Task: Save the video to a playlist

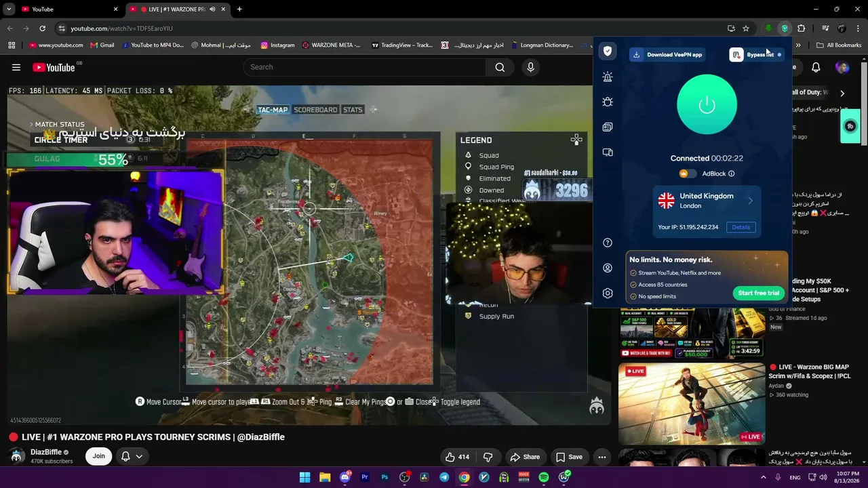Action: point(568,457)
